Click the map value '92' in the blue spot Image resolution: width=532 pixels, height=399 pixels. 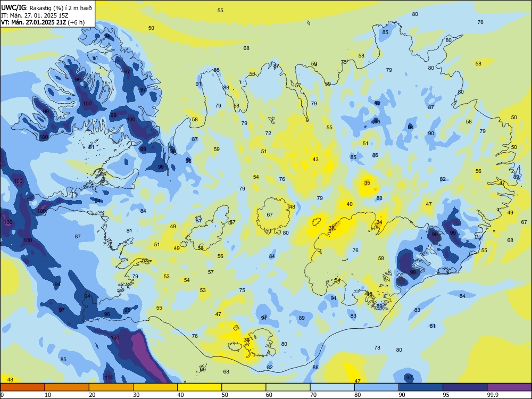(x=409, y=377)
